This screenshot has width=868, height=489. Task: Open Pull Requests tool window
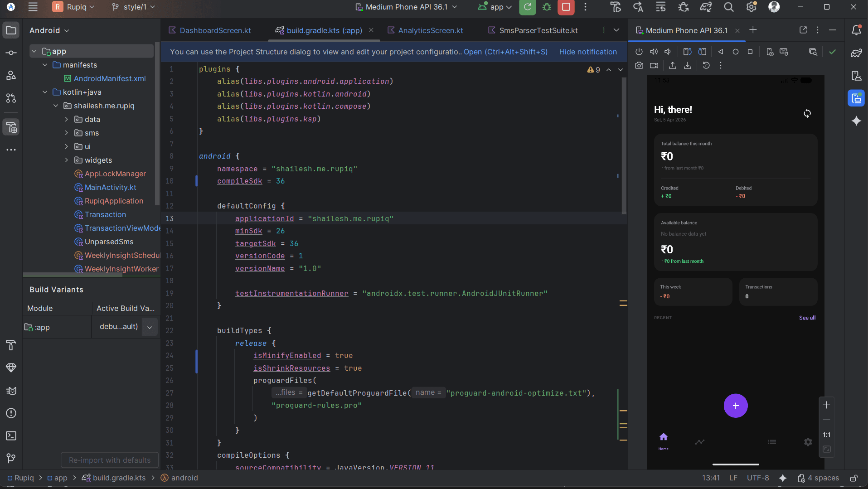(11, 98)
